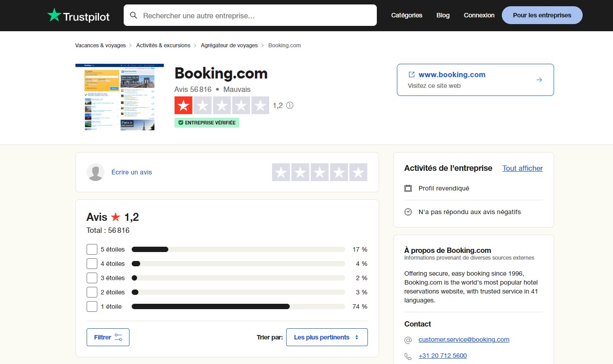
Task: Click the external link icon near www.booking.com
Action: (412, 74)
